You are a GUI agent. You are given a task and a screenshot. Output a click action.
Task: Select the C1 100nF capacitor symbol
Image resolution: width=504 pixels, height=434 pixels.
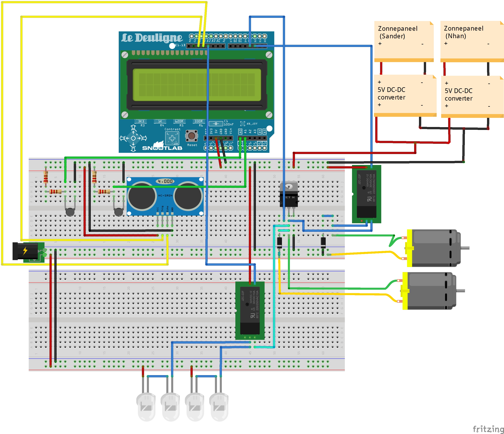tap(216, 123)
